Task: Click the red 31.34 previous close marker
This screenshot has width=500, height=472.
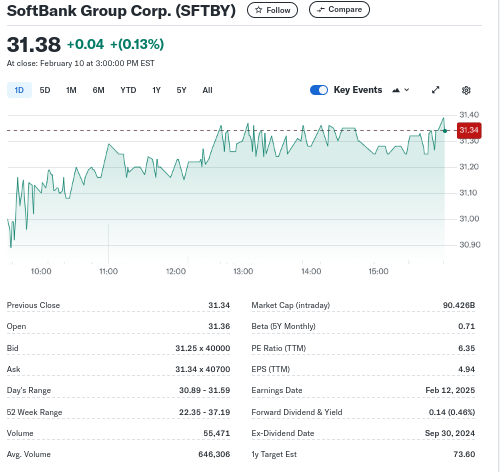Action: (x=469, y=130)
